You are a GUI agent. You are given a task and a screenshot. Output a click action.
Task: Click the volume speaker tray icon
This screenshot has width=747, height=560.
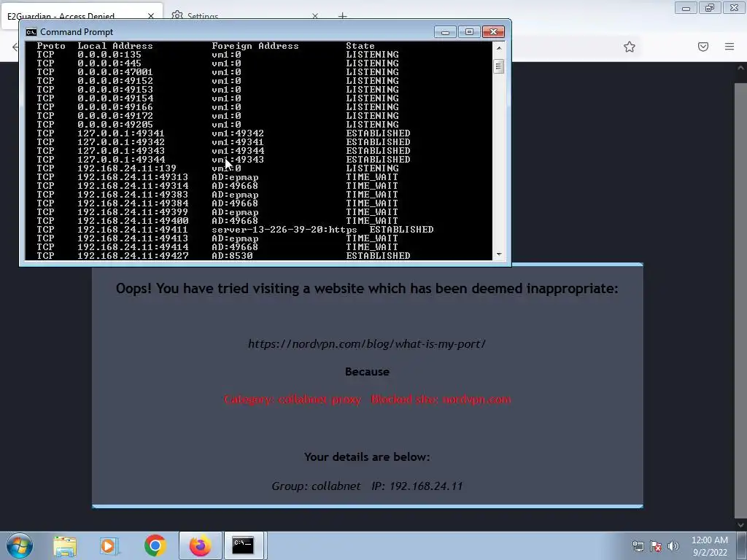click(x=673, y=546)
